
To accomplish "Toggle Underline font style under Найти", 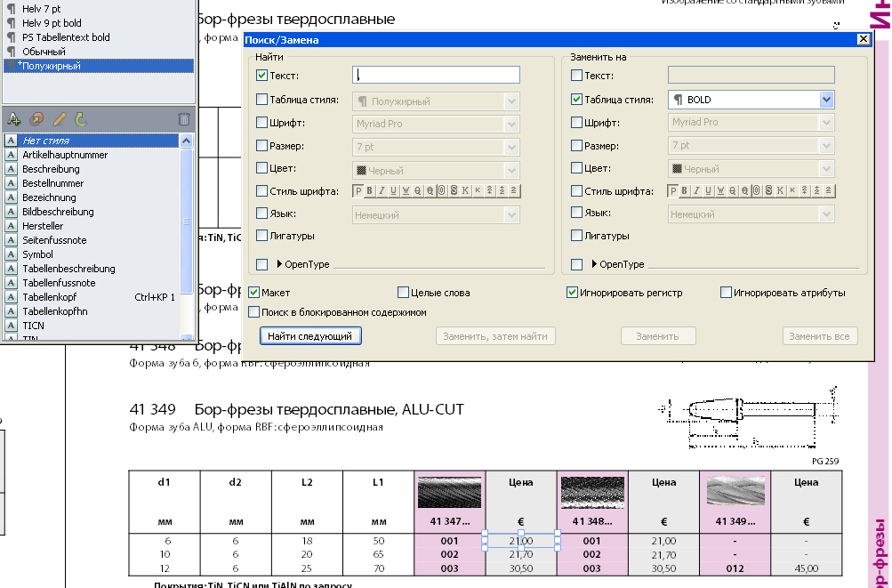I will tap(394, 191).
